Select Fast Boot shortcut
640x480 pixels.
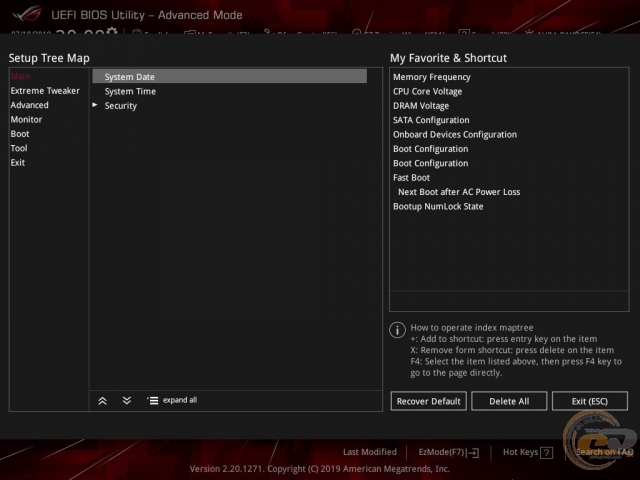pyautogui.click(x=411, y=178)
